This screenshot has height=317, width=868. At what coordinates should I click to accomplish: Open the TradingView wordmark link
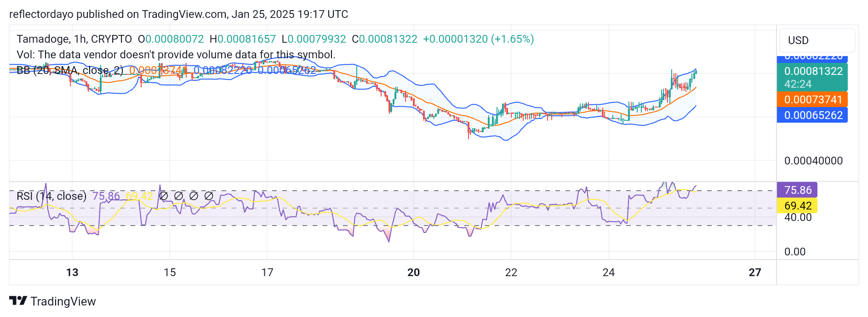(63, 301)
